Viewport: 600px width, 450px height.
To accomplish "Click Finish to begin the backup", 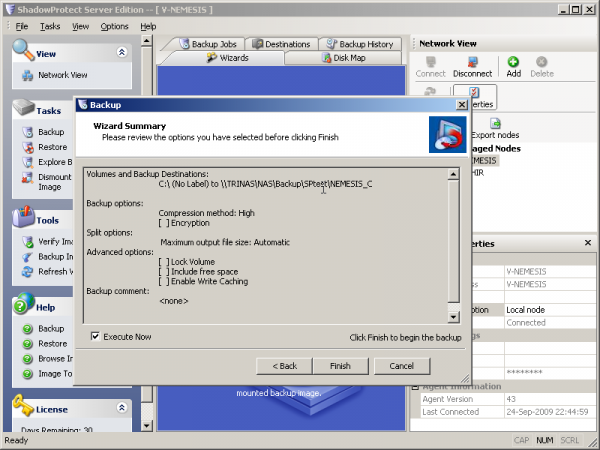I will coord(340,366).
